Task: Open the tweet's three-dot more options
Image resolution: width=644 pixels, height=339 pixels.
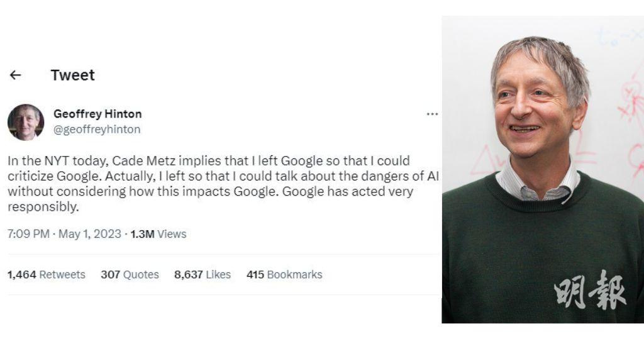Action: coord(432,114)
